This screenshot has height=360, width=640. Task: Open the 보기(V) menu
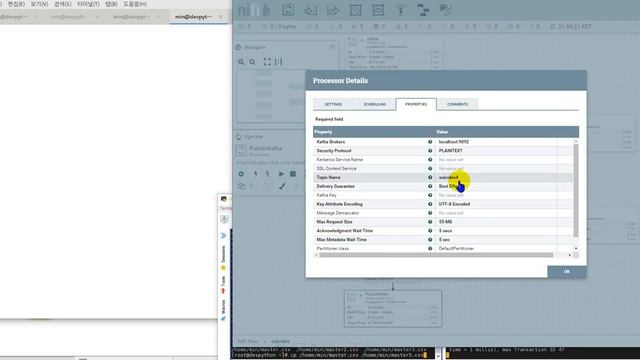(x=40, y=4)
